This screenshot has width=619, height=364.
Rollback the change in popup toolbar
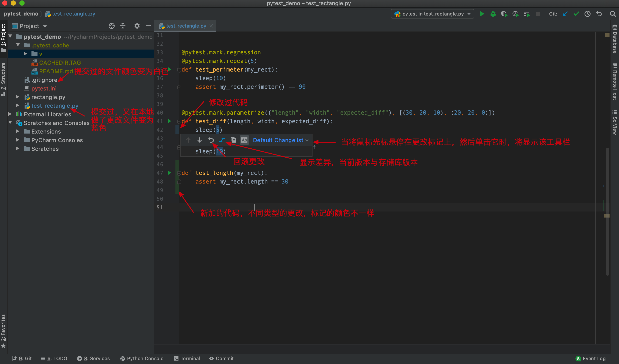211,140
